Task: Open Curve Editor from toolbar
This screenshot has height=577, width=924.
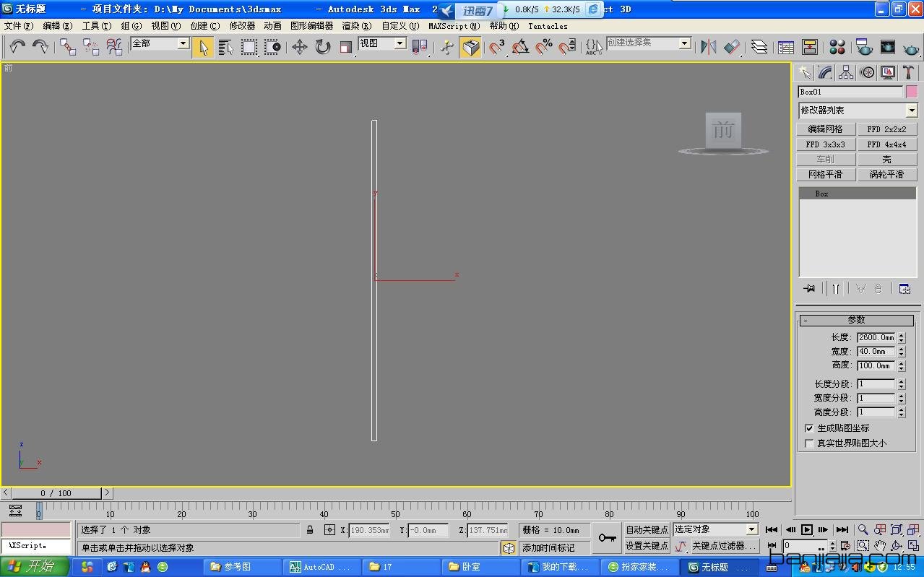Action: coord(786,47)
